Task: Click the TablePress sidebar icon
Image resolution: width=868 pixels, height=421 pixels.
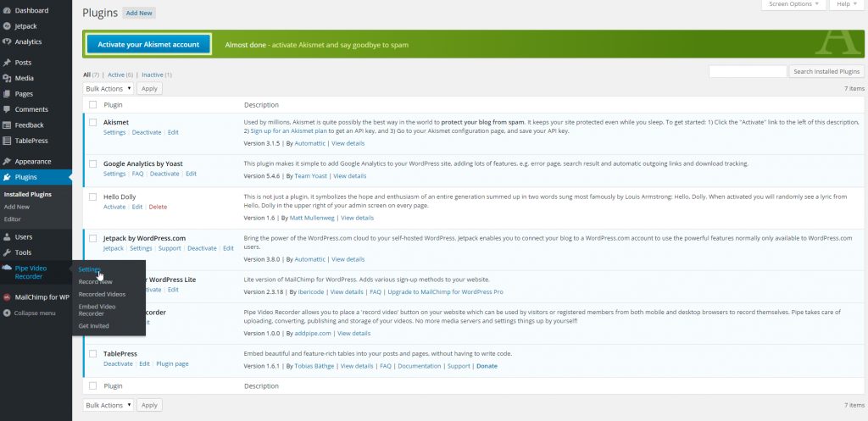Action: [x=7, y=141]
